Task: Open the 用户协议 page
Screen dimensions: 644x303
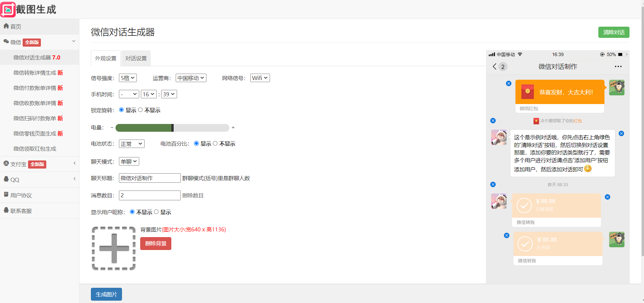Action: [40, 195]
